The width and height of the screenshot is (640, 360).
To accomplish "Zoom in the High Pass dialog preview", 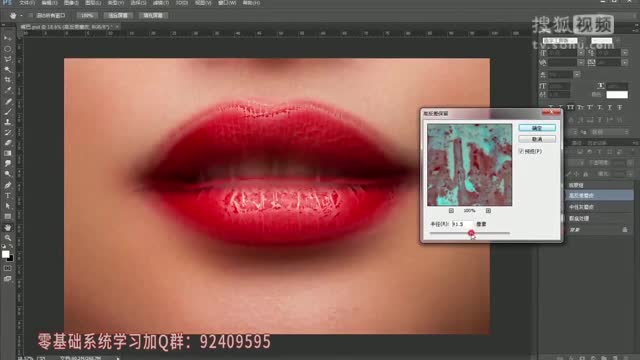I will [x=488, y=211].
